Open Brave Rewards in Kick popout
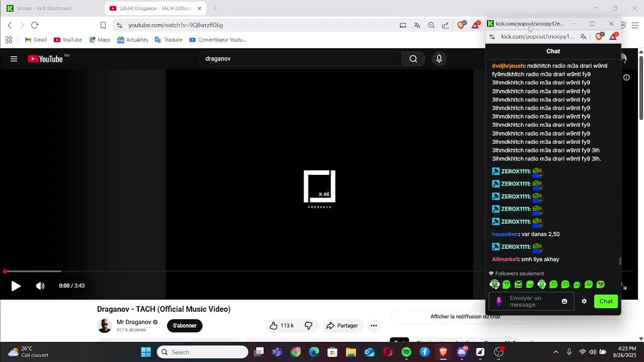This screenshot has height=362, width=644. 613,36
